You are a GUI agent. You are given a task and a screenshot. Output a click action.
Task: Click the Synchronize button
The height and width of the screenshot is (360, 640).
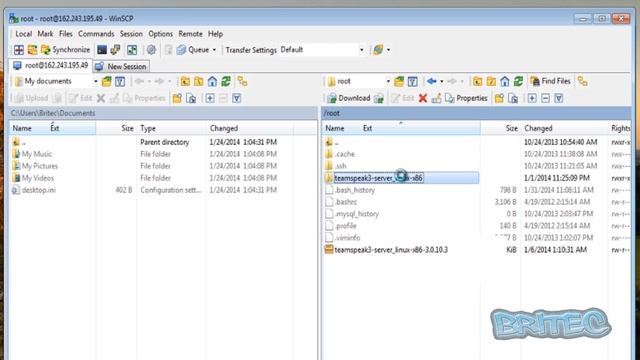(66, 50)
